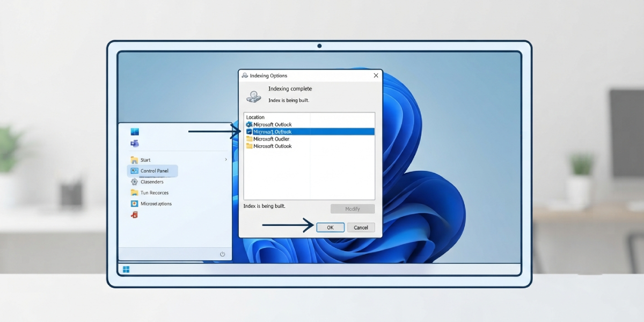
Task: Launch the red app icon in Start menu
Action: [135, 215]
